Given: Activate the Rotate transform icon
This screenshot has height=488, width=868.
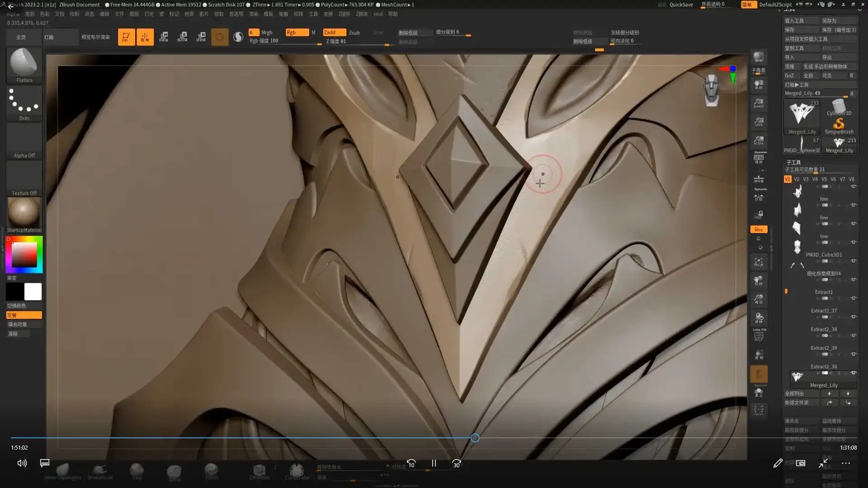Looking at the screenshot, I should pyautogui.click(x=201, y=37).
